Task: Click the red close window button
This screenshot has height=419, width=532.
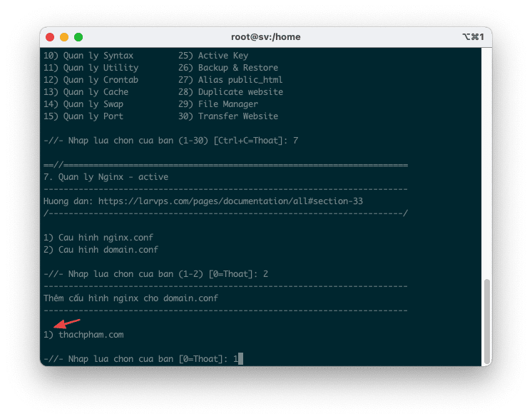Action: pos(50,37)
